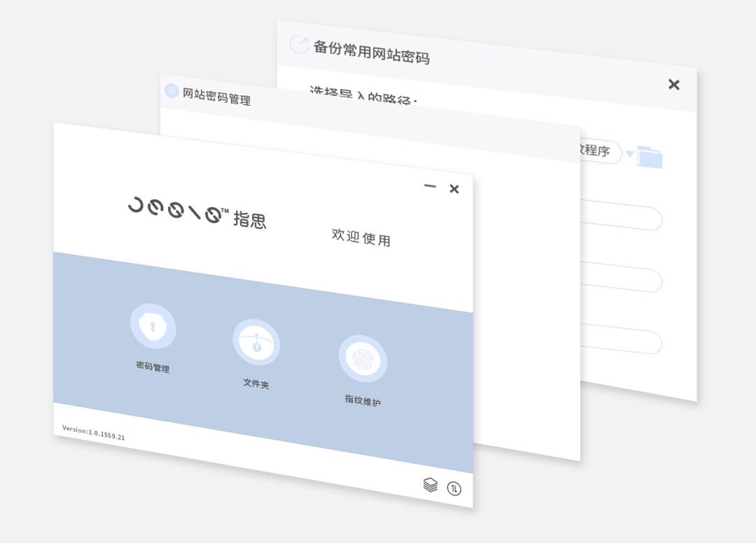Screen dimensions: 756x543
Task: Click the 网站密码管理 window title icon
Action: tap(171, 91)
